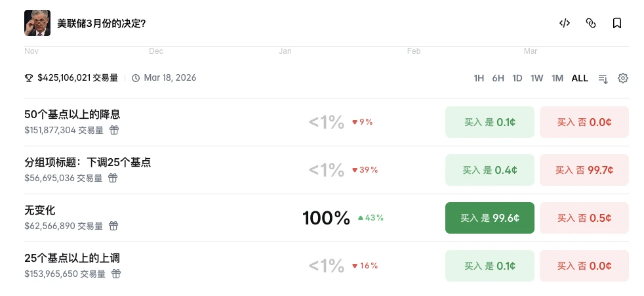The image size is (644, 296).
Task: Buy No at 0.5¢ for 无变化
Action: pos(584,218)
